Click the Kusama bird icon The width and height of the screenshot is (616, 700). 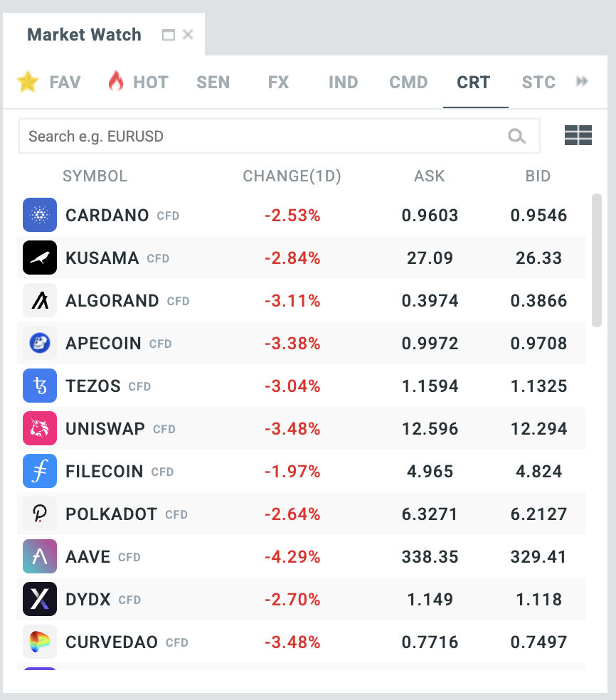[x=40, y=258]
